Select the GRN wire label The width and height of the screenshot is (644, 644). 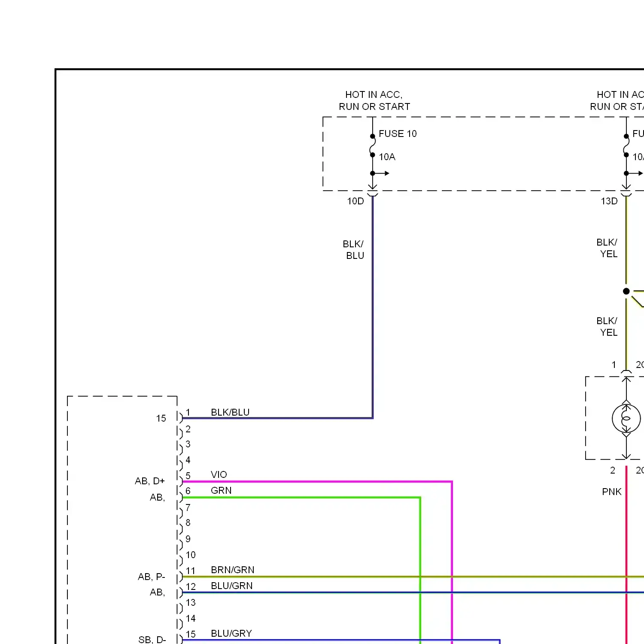click(221, 490)
